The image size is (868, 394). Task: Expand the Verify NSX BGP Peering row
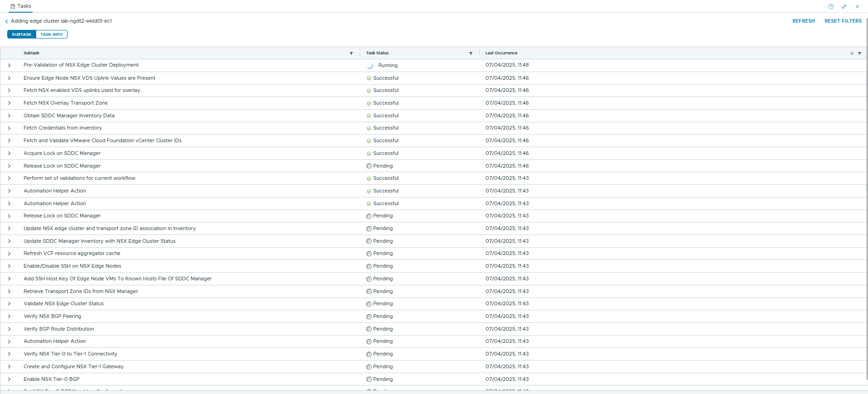click(x=9, y=317)
